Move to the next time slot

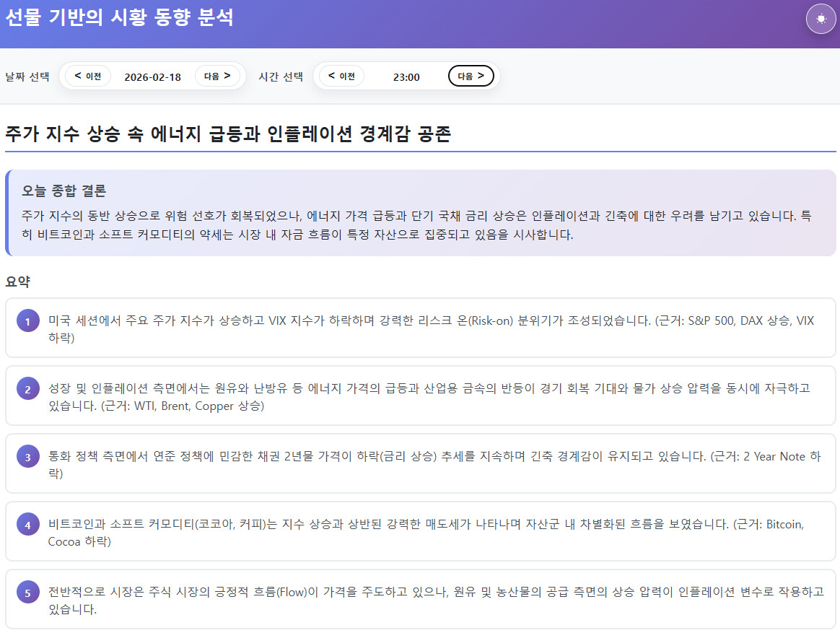(x=471, y=76)
